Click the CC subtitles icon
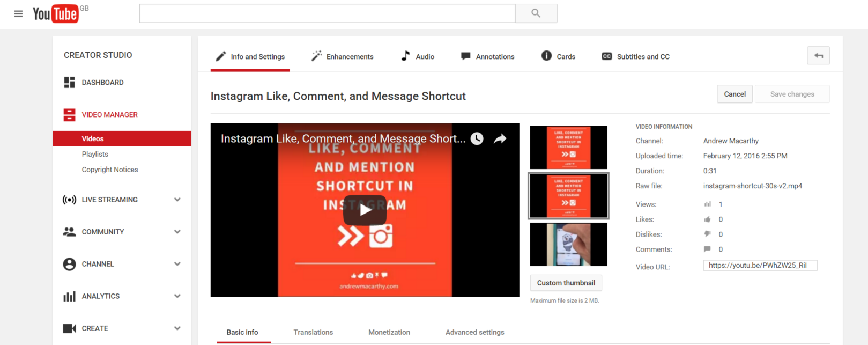This screenshot has height=345, width=868. pyautogui.click(x=606, y=56)
